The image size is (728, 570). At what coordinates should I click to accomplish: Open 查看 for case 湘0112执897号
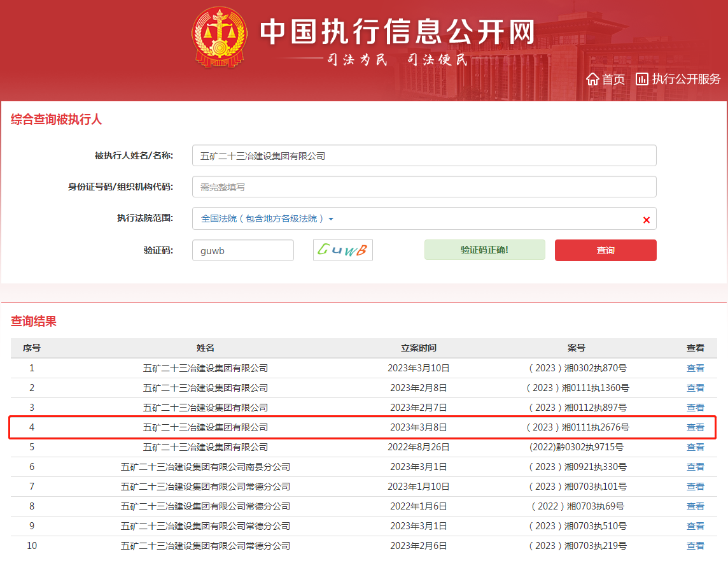pyautogui.click(x=696, y=408)
